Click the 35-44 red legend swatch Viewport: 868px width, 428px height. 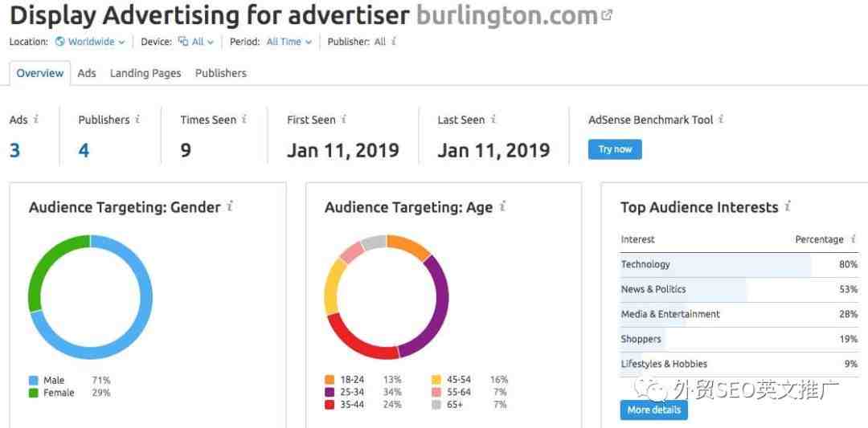click(330, 405)
